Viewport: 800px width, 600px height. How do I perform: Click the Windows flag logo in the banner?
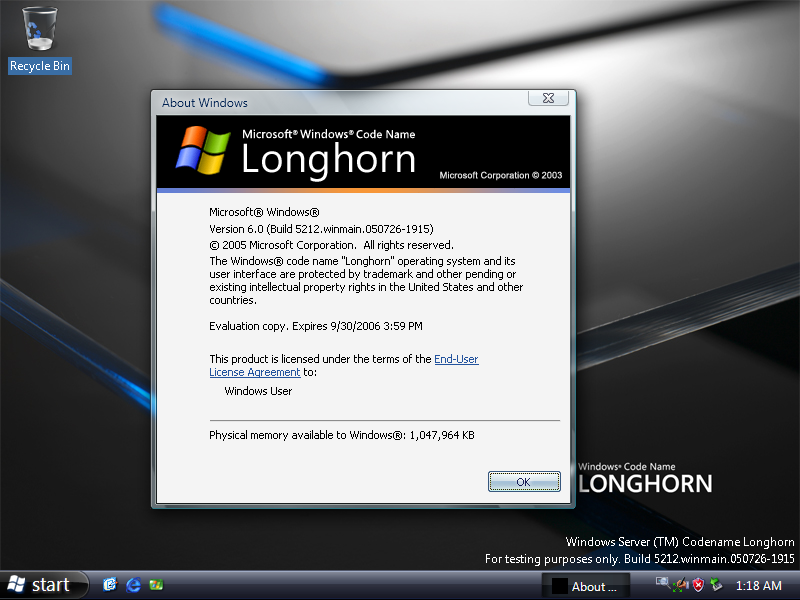click(x=203, y=151)
